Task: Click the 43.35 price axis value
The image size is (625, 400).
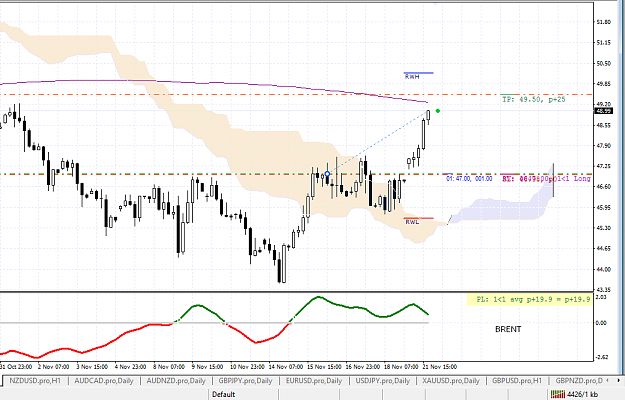Action: [603, 290]
